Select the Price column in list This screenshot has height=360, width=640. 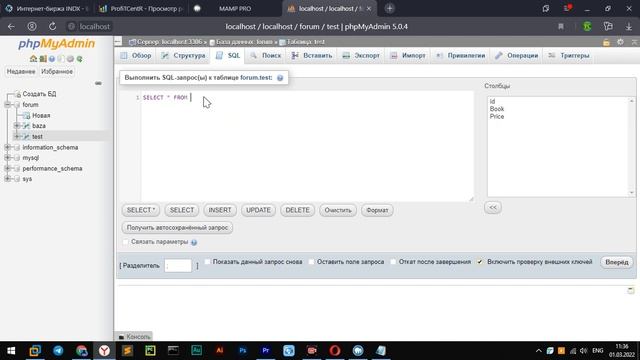tap(497, 117)
